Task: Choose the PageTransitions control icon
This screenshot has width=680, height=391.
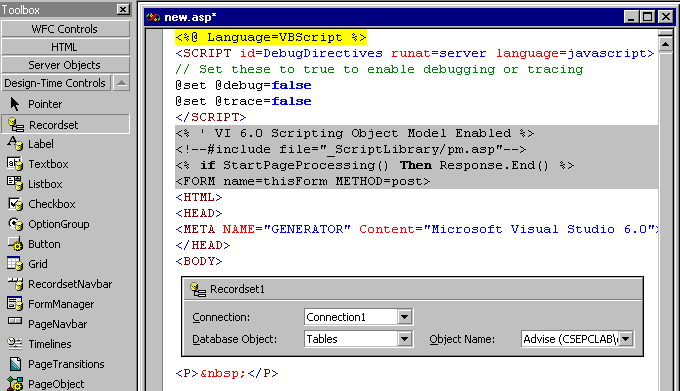Action: click(x=15, y=364)
